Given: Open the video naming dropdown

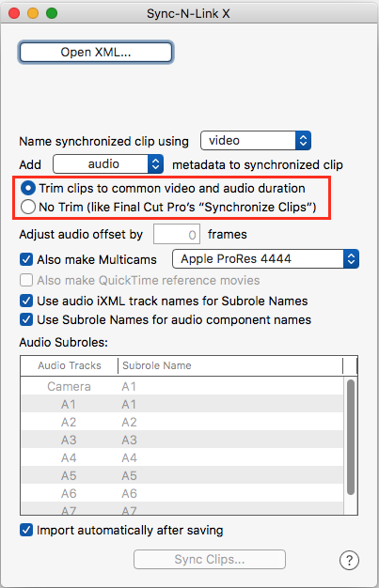Looking at the screenshot, I should (x=256, y=141).
